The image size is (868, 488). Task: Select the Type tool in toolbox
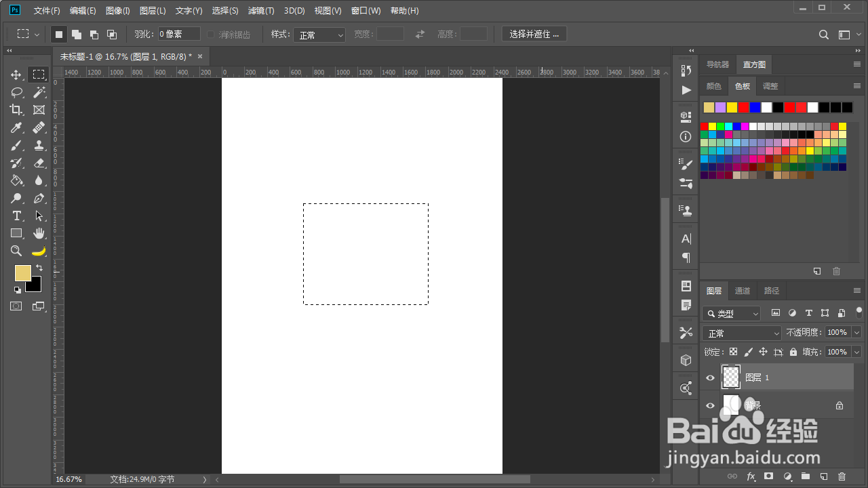click(17, 216)
